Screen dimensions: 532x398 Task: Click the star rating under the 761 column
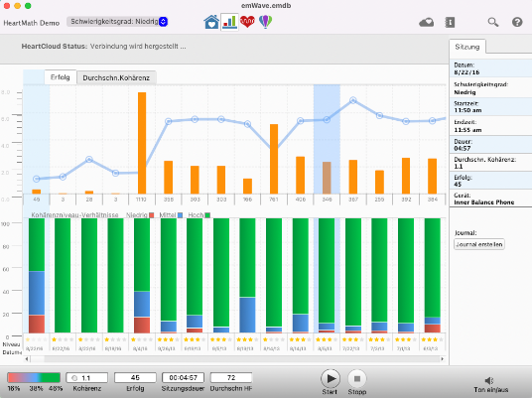(x=274, y=339)
